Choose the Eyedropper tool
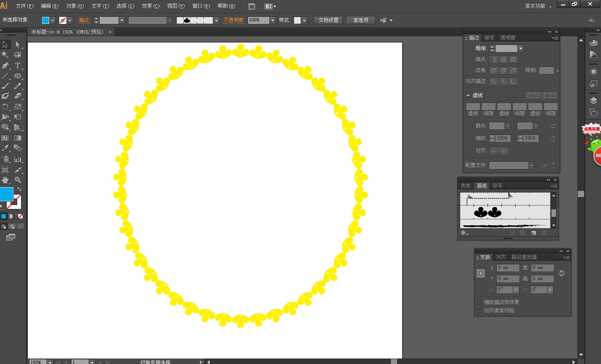 5,148
